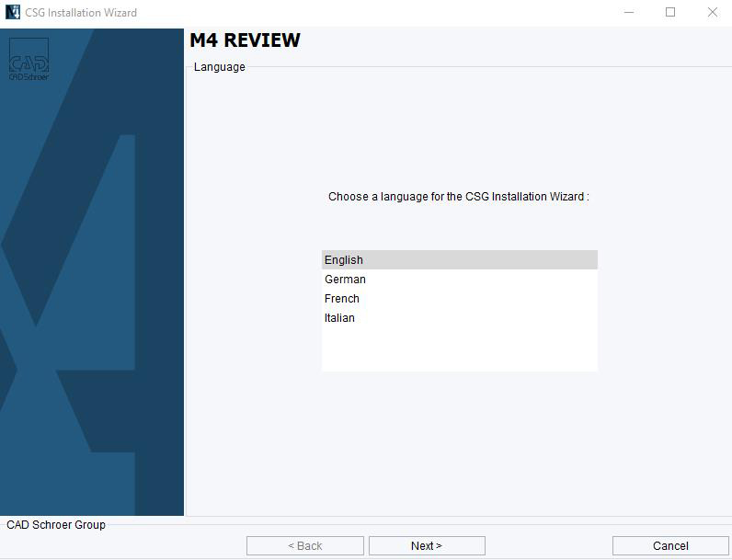Click the Next > button

[x=427, y=545]
